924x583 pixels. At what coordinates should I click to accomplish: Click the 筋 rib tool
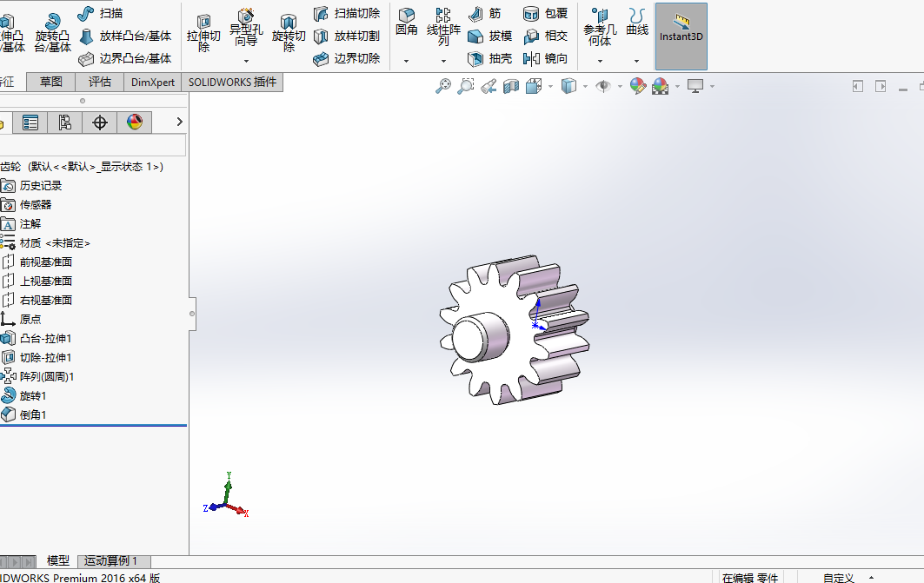tap(484, 13)
